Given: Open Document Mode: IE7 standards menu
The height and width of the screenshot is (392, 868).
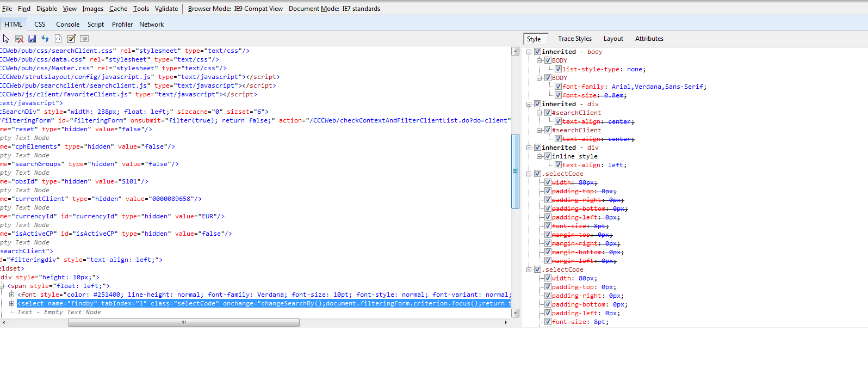Looking at the screenshot, I should coord(334,9).
